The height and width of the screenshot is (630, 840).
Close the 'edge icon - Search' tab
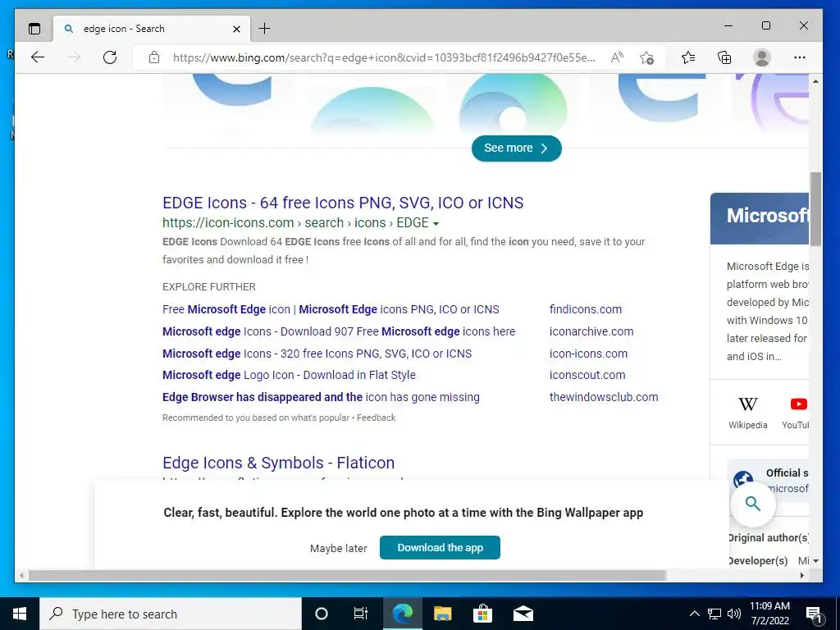click(236, 29)
